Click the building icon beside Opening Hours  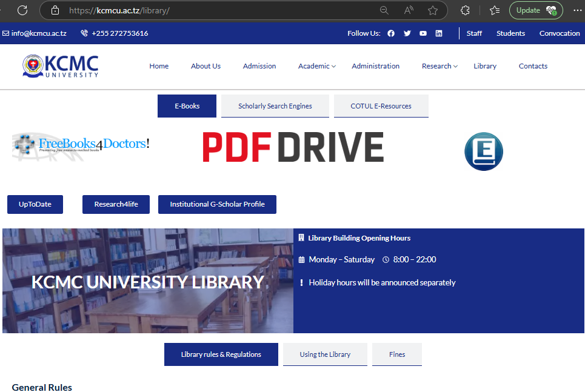click(301, 238)
